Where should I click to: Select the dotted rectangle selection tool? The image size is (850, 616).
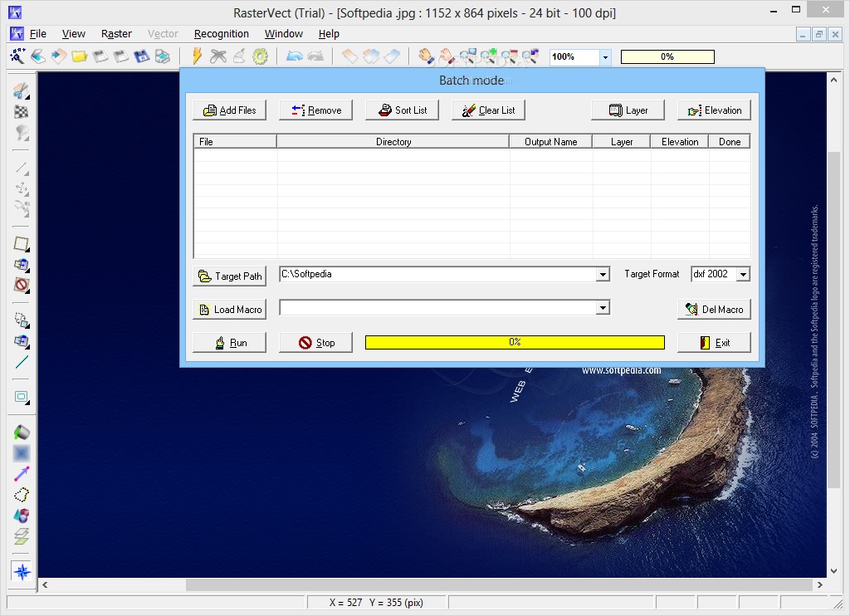[21, 243]
